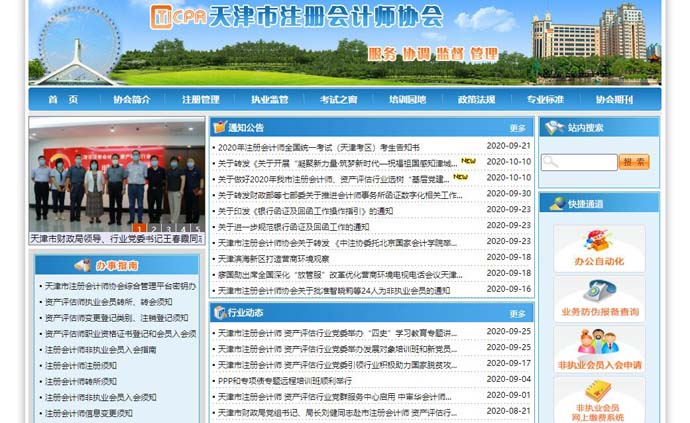
Task: Open guide 资产评估师执业会员转所、转会须知
Action: pyautogui.click(x=108, y=302)
